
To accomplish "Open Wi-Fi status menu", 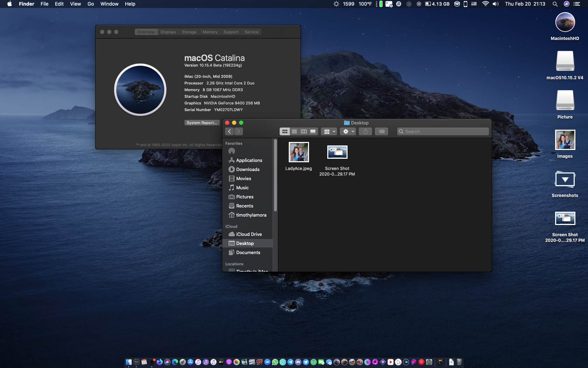I will point(485,4).
